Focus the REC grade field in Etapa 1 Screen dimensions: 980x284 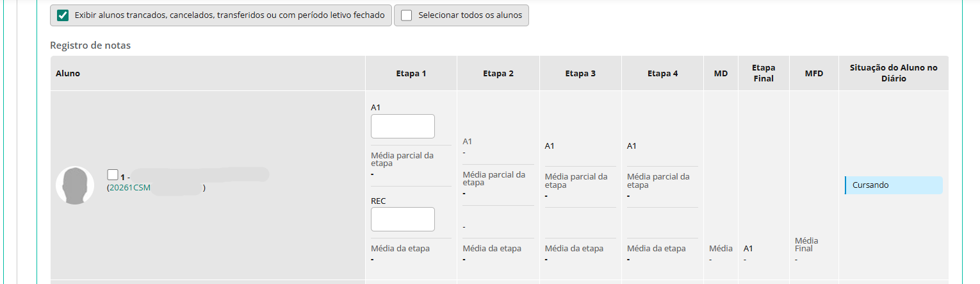point(402,219)
